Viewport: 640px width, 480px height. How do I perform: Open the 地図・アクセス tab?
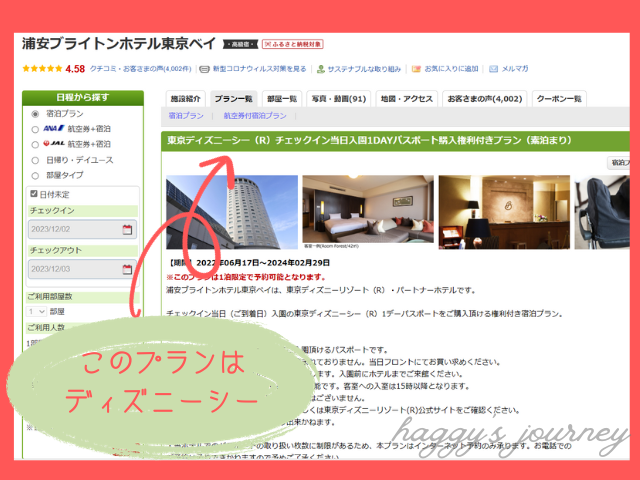(x=407, y=99)
